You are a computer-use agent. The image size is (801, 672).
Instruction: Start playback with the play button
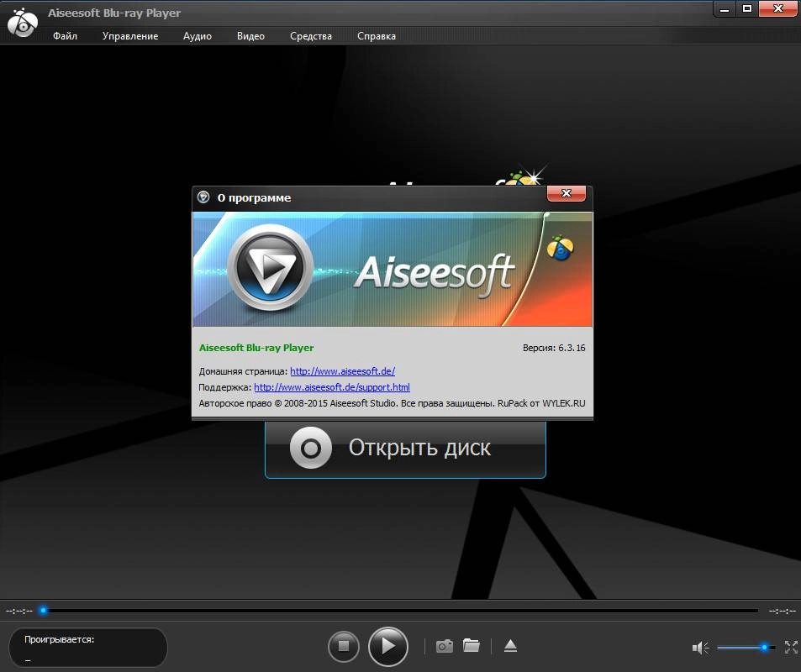click(388, 647)
